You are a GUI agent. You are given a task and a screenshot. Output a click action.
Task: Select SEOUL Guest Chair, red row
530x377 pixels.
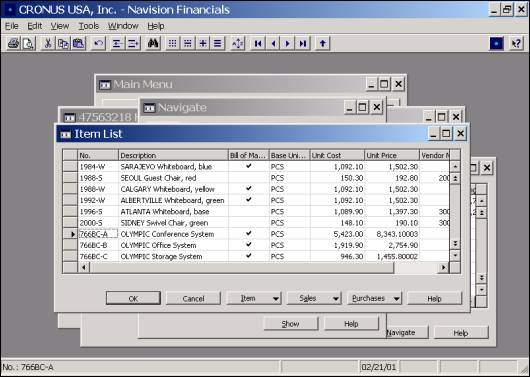[257, 178]
